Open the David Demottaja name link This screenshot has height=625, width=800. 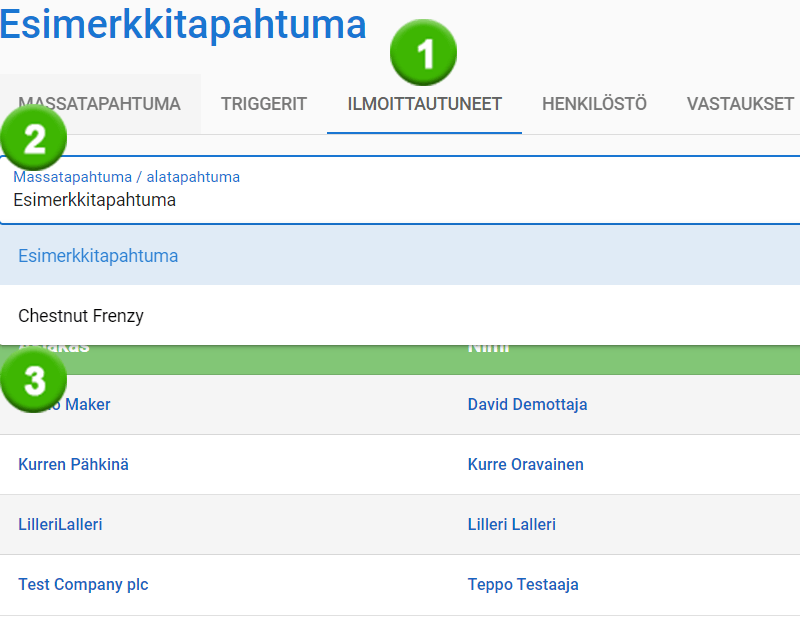pos(527,405)
